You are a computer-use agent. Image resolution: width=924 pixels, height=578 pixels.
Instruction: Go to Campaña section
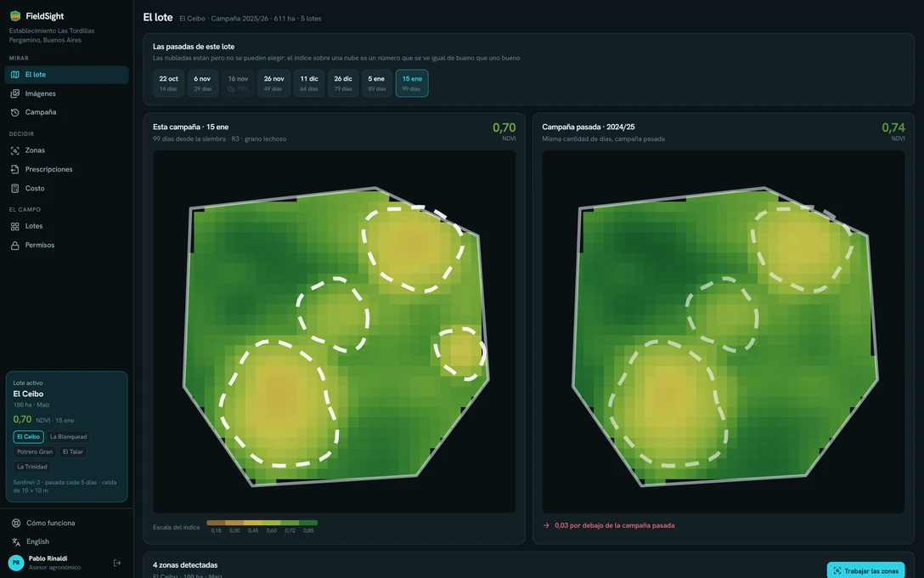pyautogui.click(x=66, y=112)
